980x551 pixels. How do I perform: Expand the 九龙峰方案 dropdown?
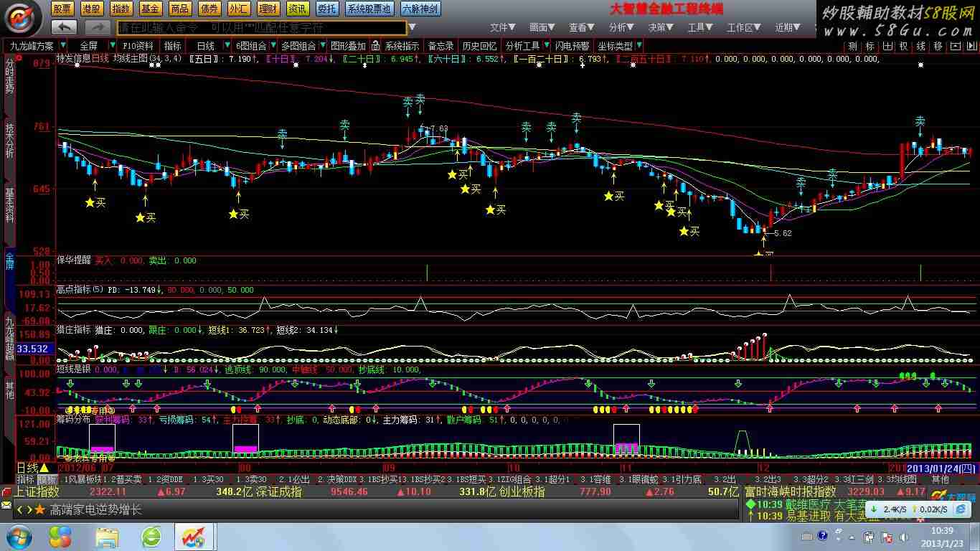pos(65,46)
